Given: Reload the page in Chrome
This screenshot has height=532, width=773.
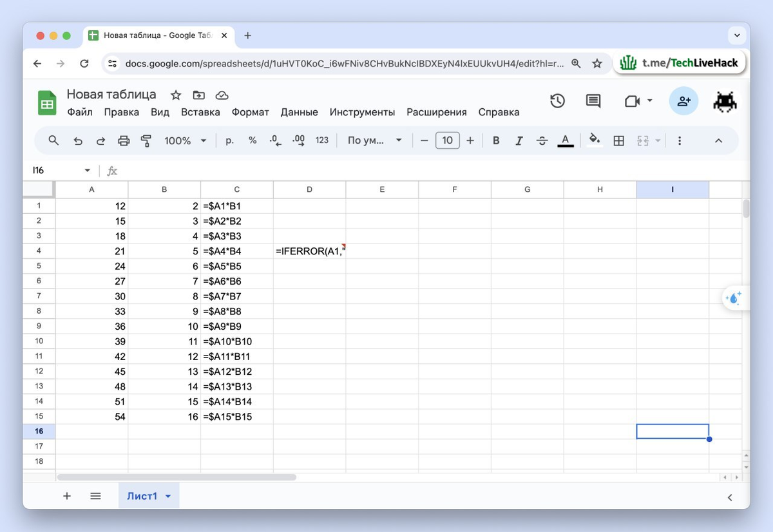Looking at the screenshot, I should click(x=84, y=63).
